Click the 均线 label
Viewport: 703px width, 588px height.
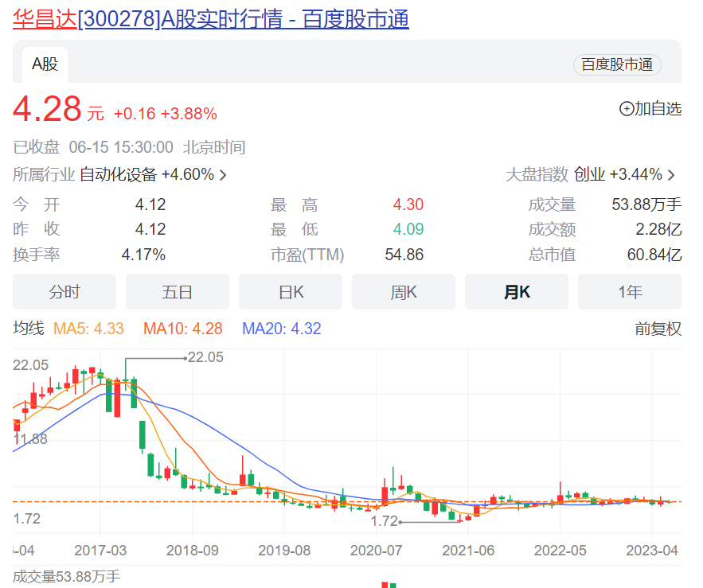click(28, 329)
